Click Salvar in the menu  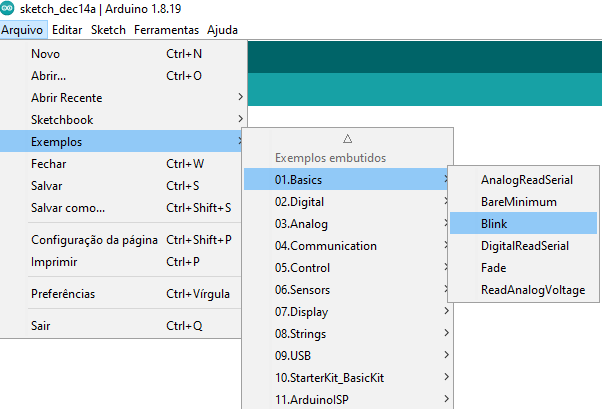click(x=121, y=185)
